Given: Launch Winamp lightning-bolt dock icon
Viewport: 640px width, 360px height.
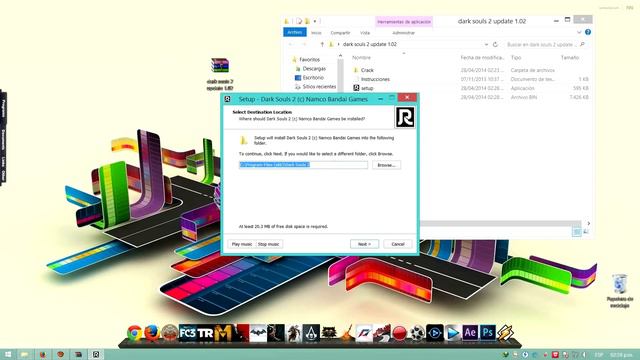Looking at the screenshot, I should tap(505, 333).
